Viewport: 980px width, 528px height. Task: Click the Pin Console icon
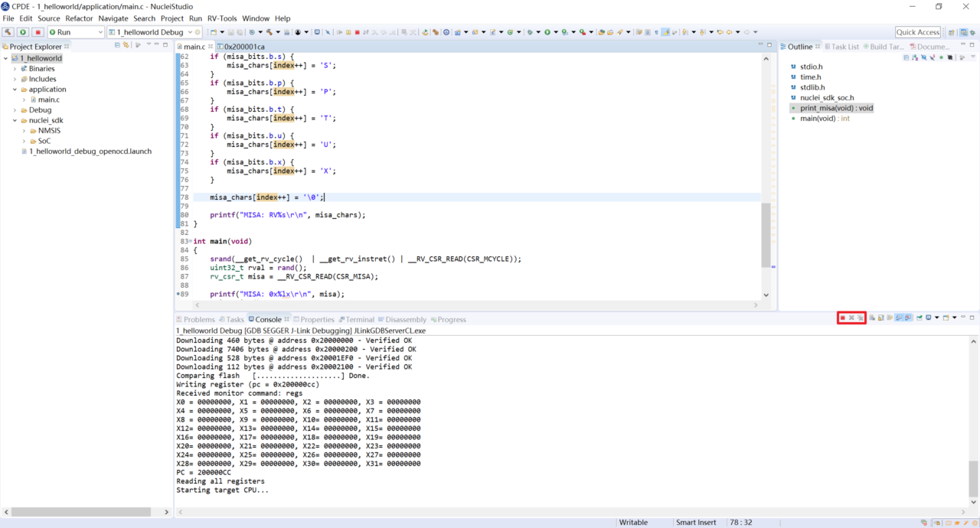(x=919, y=318)
